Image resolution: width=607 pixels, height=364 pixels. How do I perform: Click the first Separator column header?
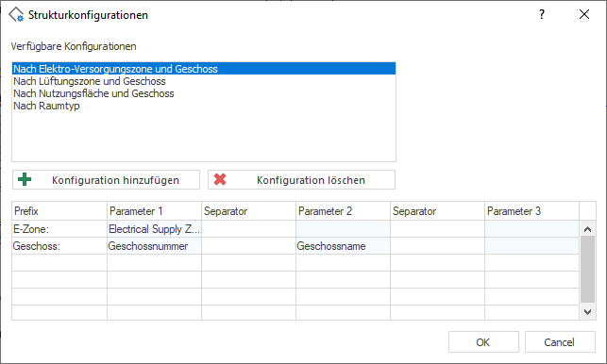pyautogui.click(x=248, y=211)
